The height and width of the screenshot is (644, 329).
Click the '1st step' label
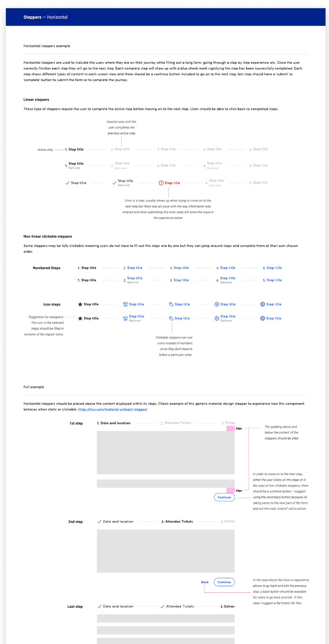click(76, 423)
